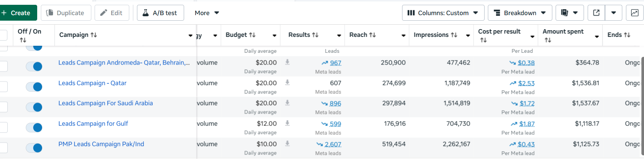Screen dimensions: 644x159
Task: Select checkbox for PMP Leads Campaign Pak/Ind
Action: click(3, 148)
